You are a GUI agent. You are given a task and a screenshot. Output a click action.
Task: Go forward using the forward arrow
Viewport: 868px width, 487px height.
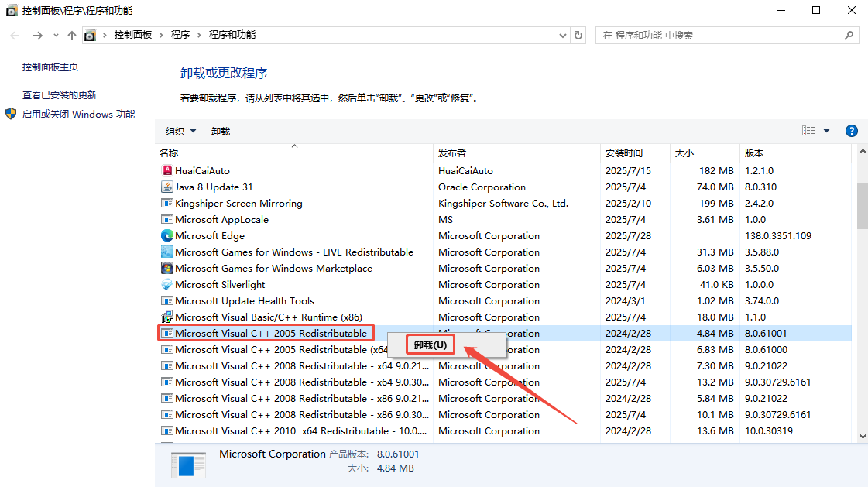pyautogui.click(x=38, y=36)
